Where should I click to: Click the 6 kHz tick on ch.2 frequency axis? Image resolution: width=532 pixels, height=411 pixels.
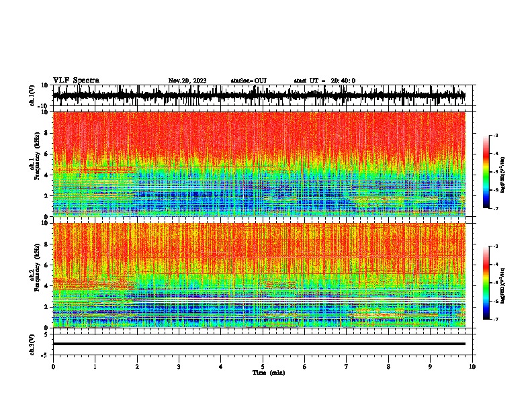tap(46, 265)
